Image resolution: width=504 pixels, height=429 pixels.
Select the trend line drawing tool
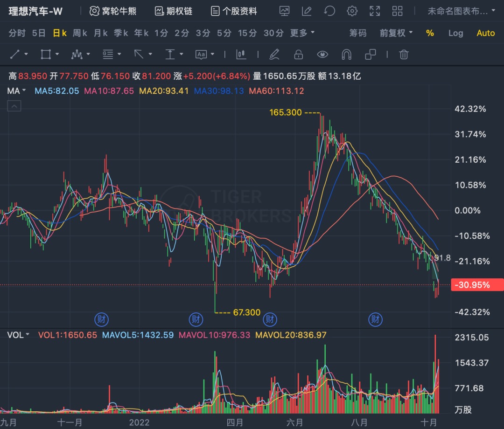click(19, 55)
